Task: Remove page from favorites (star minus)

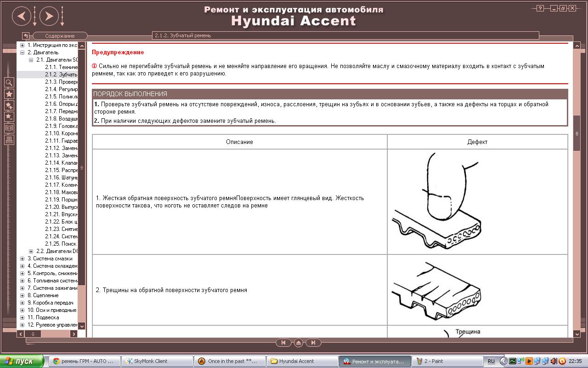Action: pos(9,117)
